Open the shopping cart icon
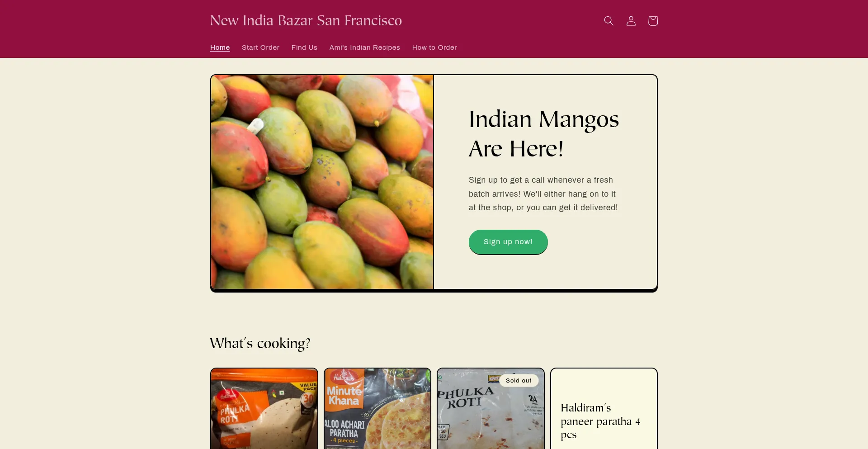 pyautogui.click(x=653, y=21)
